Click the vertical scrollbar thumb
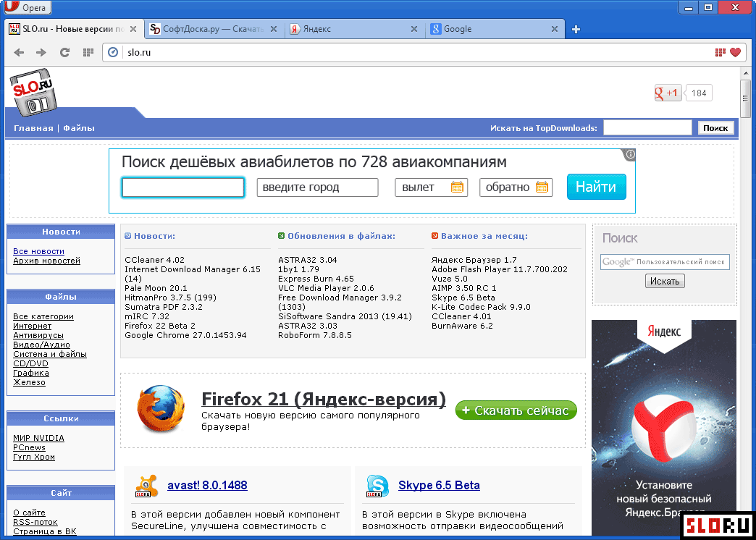756x540 pixels. (747, 98)
